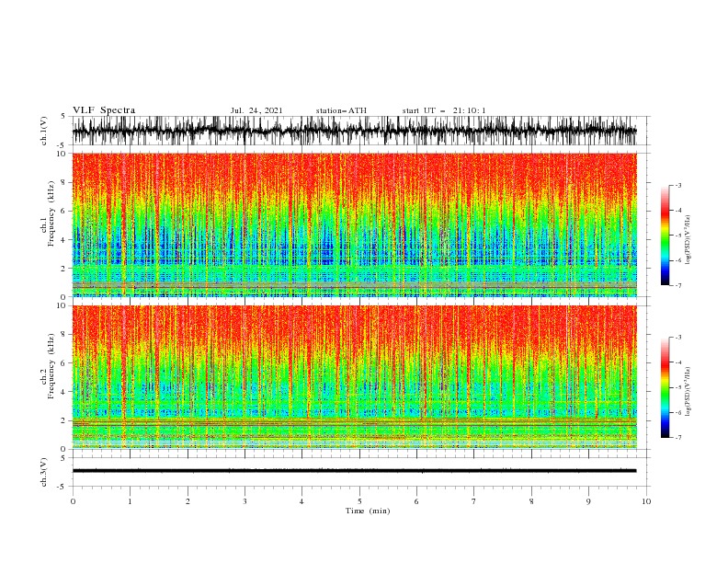Click the ch.2 colorbar log(PSD) label
This screenshot has height=563, width=728.
688,391
